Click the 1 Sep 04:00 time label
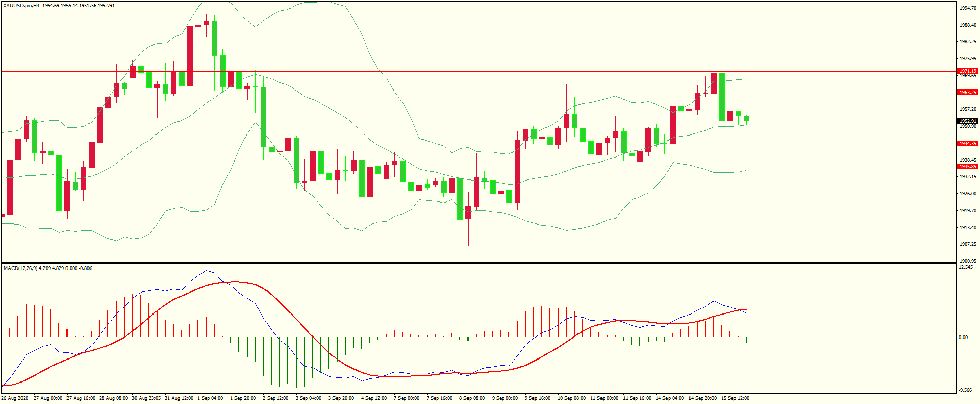The image size is (980, 404). tap(210, 398)
